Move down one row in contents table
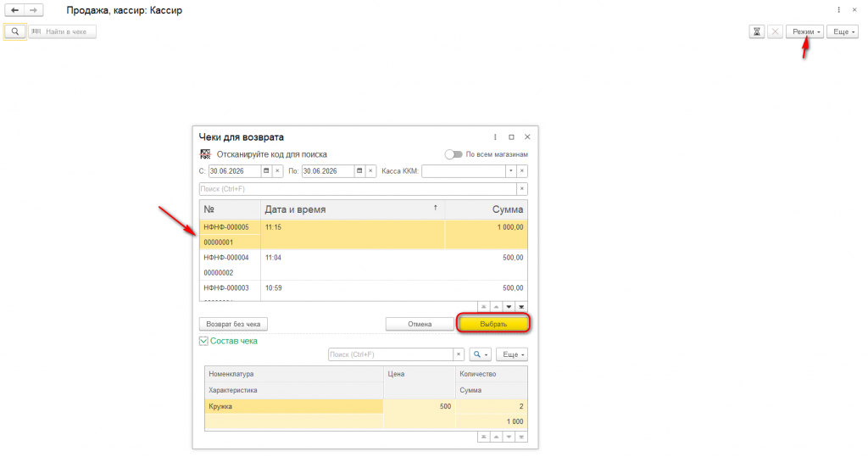 pos(509,437)
